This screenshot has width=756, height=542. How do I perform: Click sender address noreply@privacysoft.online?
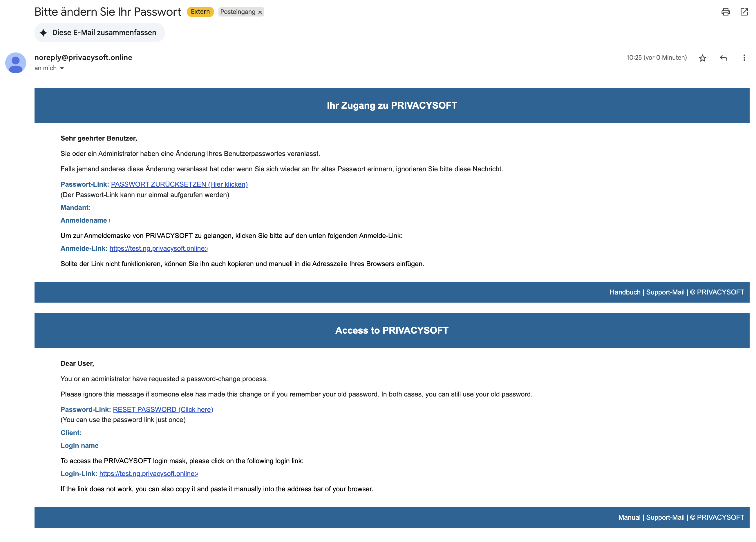(83, 57)
